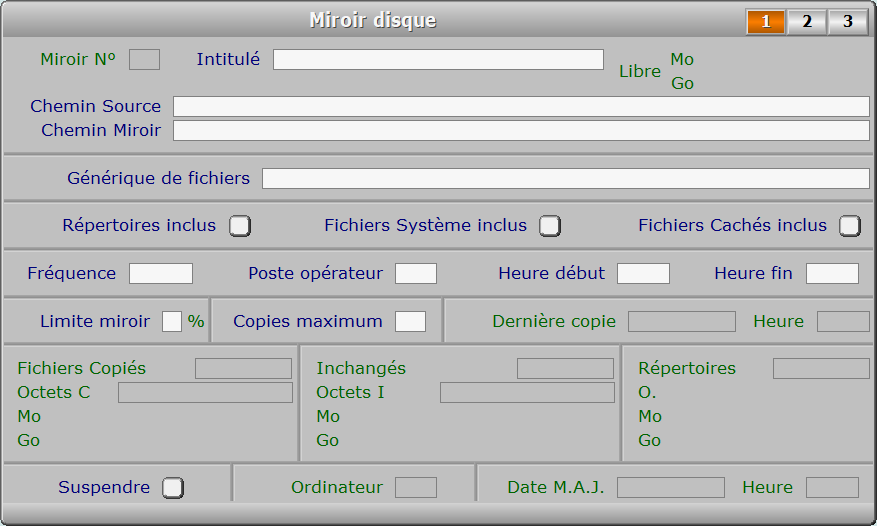Switch to page tab 2
This screenshot has height=526, width=877.
tap(807, 21)
